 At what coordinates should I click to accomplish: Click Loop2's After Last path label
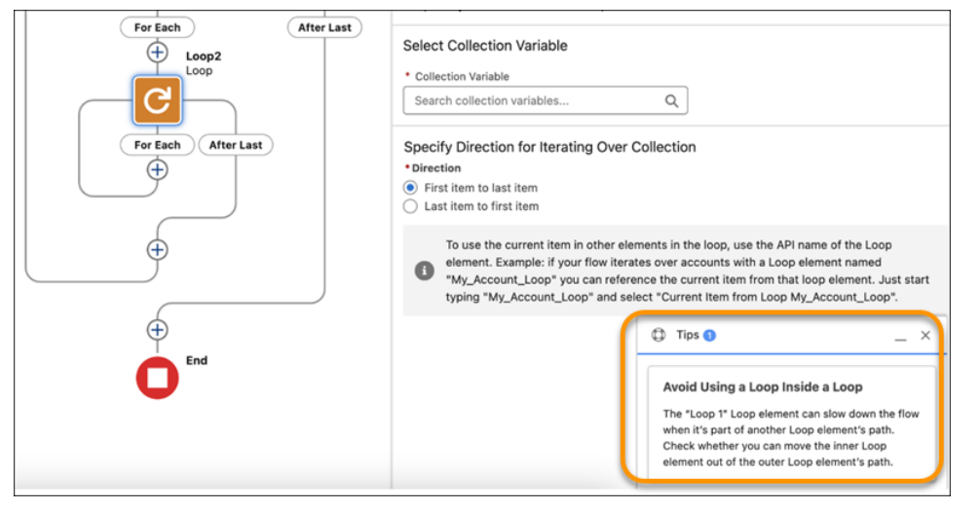[236, 145]
